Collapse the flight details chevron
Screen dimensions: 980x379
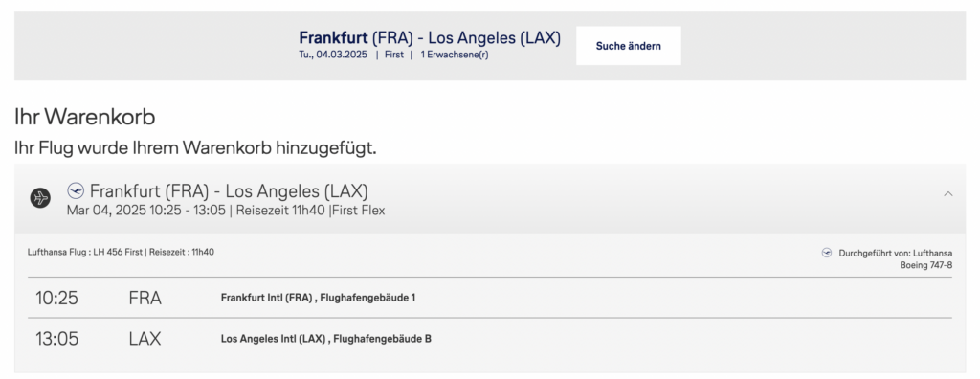pos(948,194)
